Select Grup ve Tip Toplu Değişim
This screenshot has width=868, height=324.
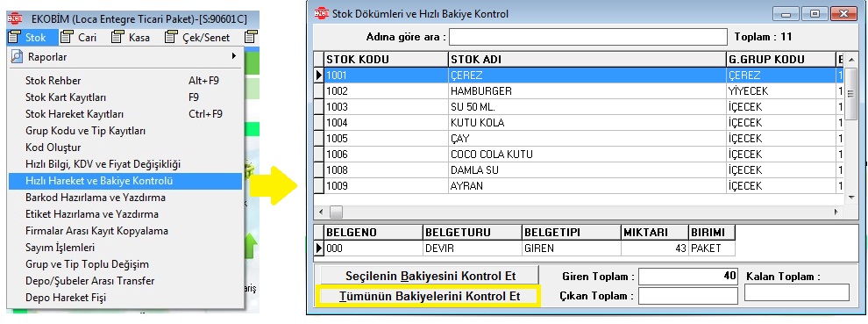pyautogui.click(x=125, y=264)
